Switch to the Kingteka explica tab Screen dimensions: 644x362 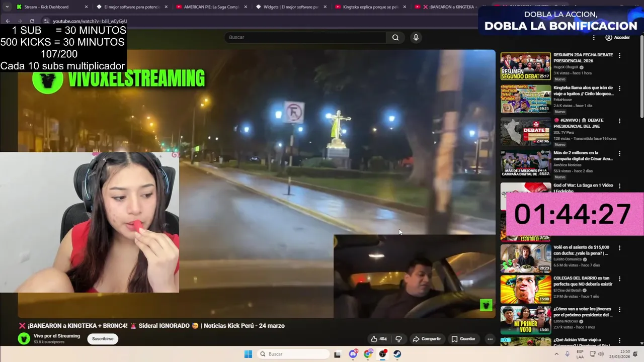pyautogui.click(x=370, y=7)
